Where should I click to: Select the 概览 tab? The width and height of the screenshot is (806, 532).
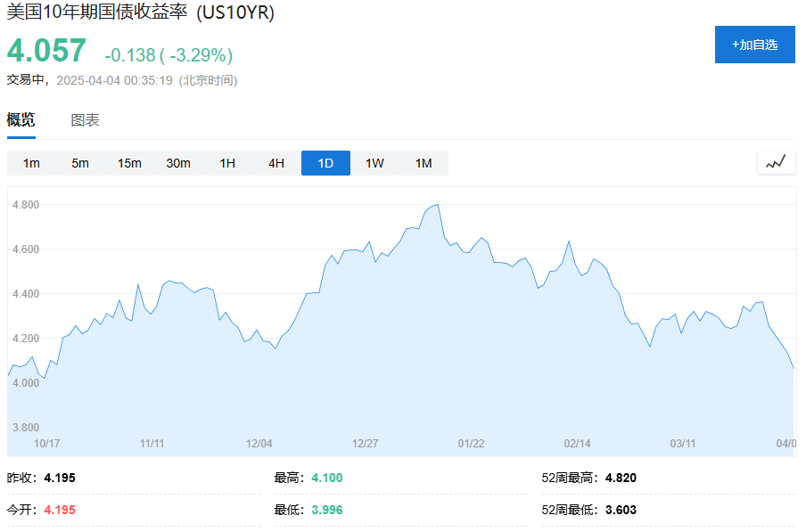tap(20, 119)
